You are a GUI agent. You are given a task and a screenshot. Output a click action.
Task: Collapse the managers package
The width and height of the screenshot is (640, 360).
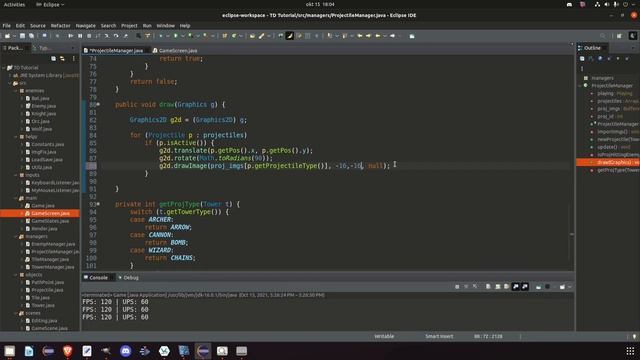pos(16,236)
